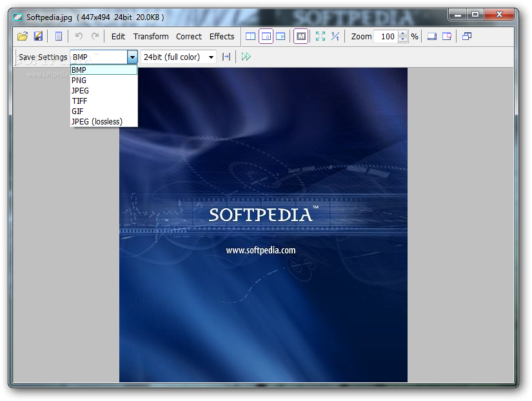
Task: Open the Effects menu
Action: pos(222,36)
